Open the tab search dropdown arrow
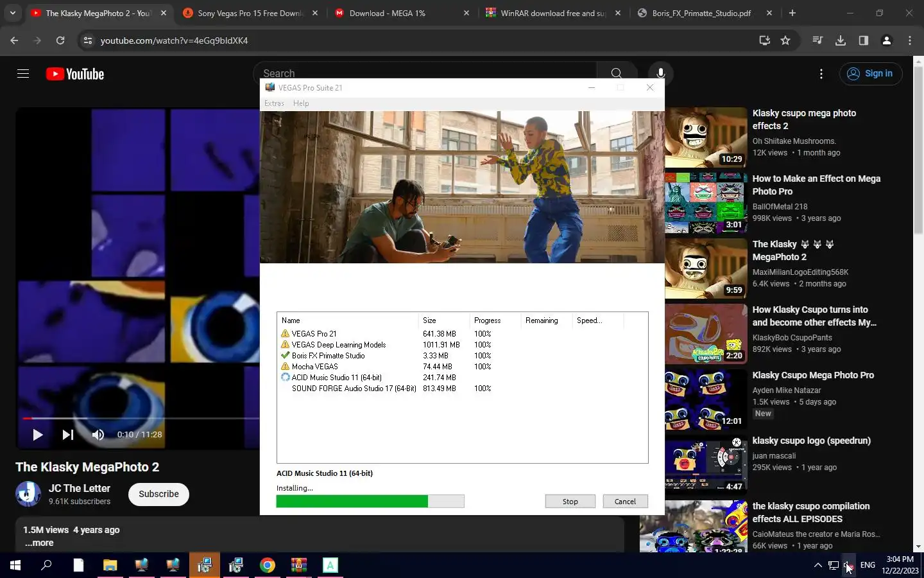924x578 pixels. 13,13
